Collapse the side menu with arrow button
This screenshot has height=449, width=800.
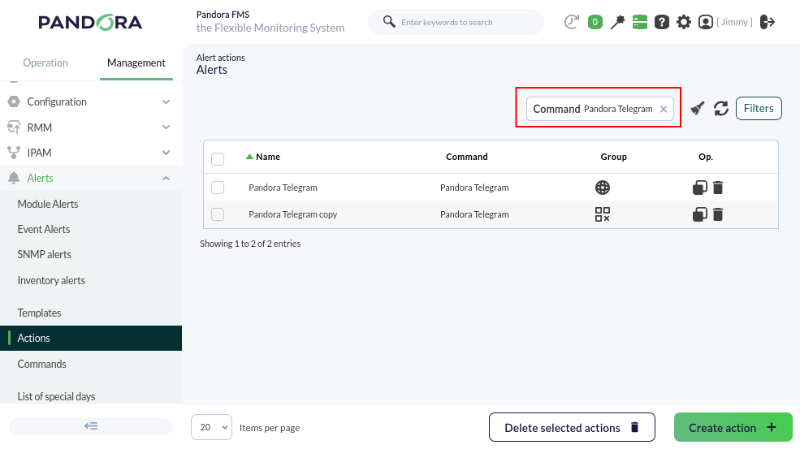pos(91,426)
